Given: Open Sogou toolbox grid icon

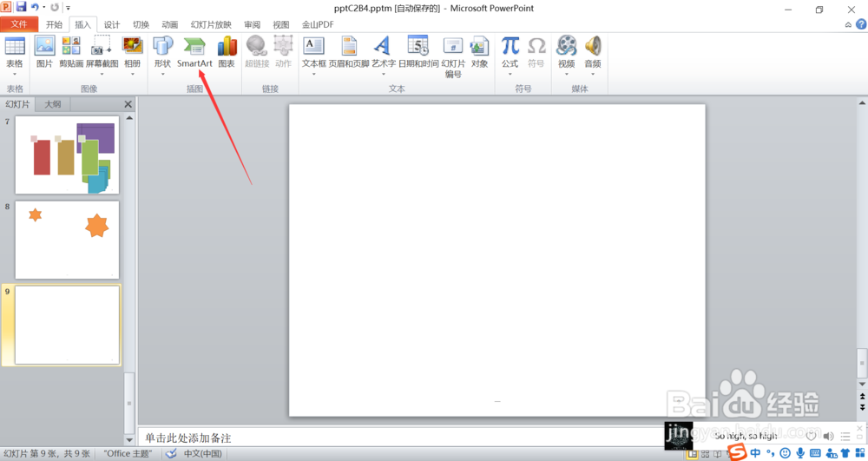Looking at the screenshot, I should (x=859, y=453).
